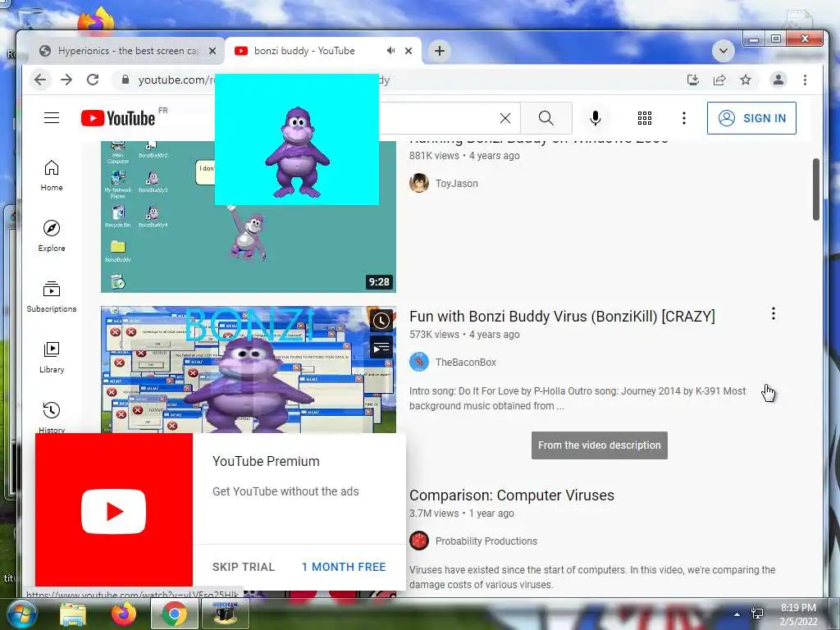Go forward using browser forward arrow
Image resolution: width=840 pixels, height=630 pixels.
click(66, 80)
